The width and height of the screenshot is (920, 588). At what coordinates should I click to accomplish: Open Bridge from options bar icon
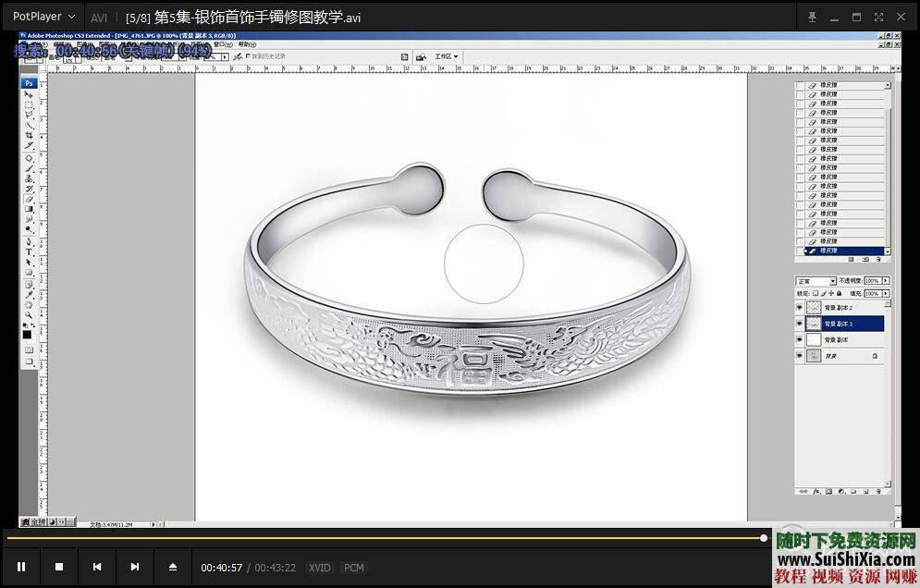[421, 57]
